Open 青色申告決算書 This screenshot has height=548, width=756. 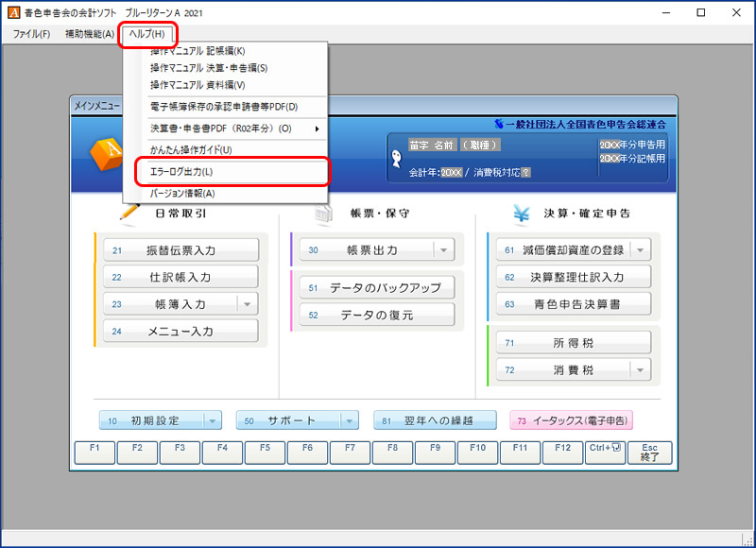[573, 304]
